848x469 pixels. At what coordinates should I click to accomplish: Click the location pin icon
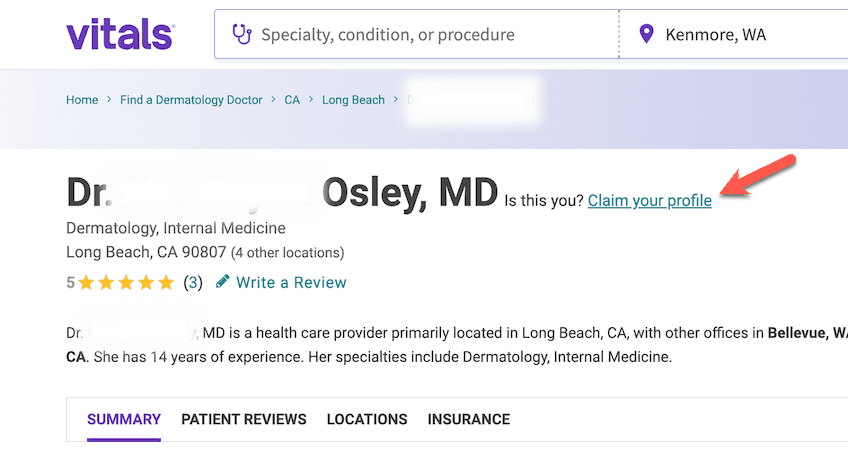pyautogui.click(x=647, y=35)
